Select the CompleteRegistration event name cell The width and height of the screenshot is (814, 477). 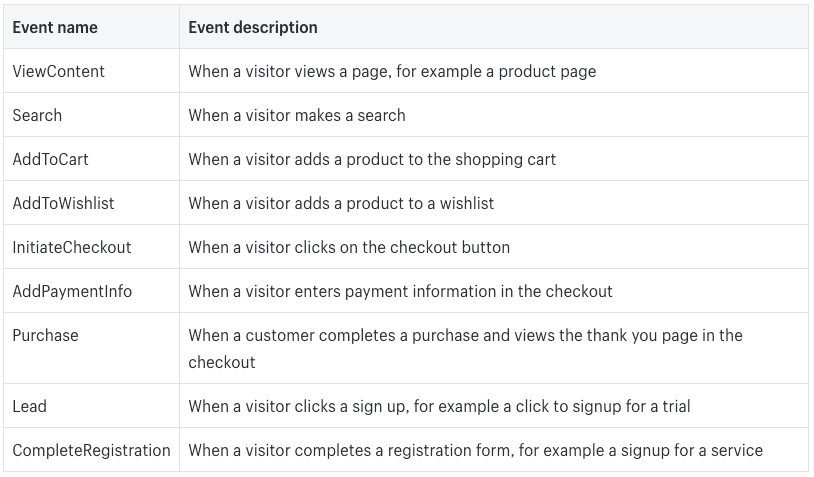click(x=91, y=451)
